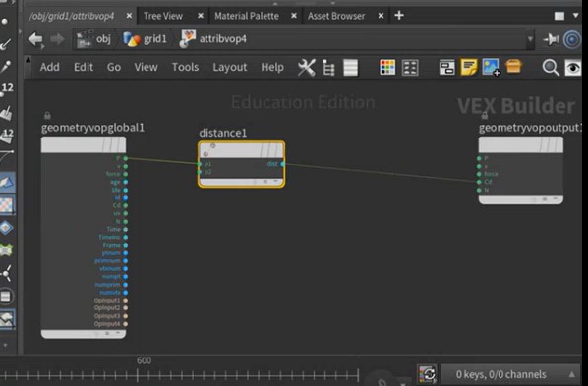The width and height of the screenshot is (588, 386).
Task: Select the geometryvopglobal1 node header
Action: (84, 144)
